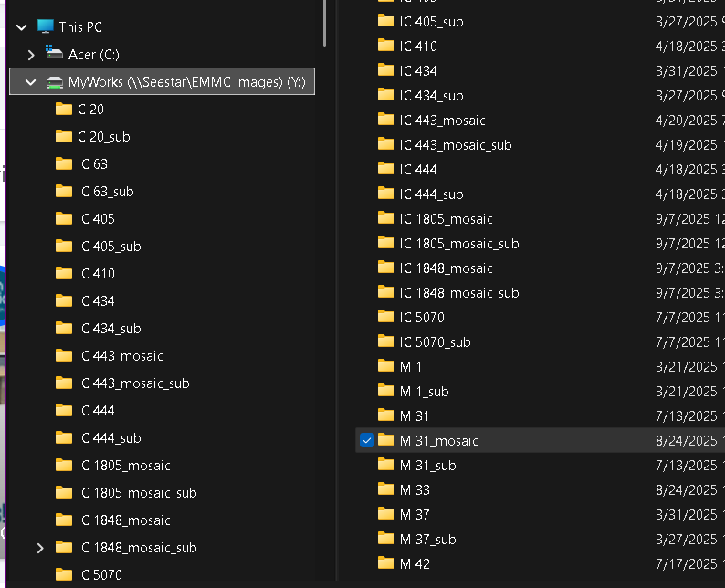This screenshot has height=588, width=725.
Task: Click folder icon for IC 5070 in file list
Action: [x=386, y=317]
